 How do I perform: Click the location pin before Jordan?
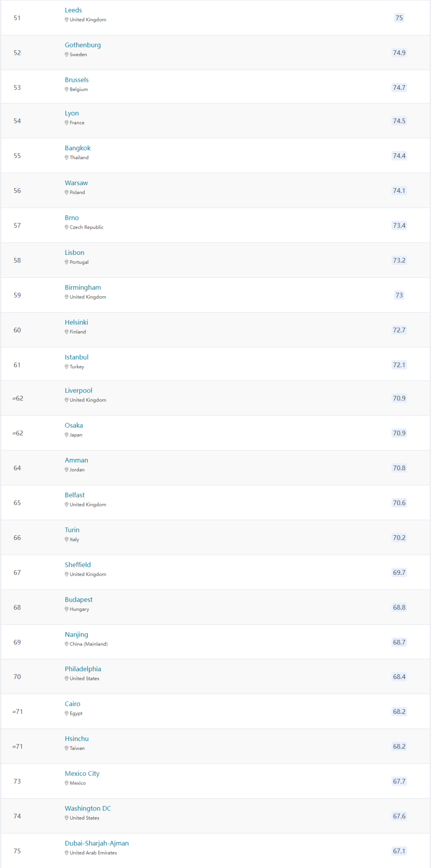pyautogui.click(x=67, y=470)
